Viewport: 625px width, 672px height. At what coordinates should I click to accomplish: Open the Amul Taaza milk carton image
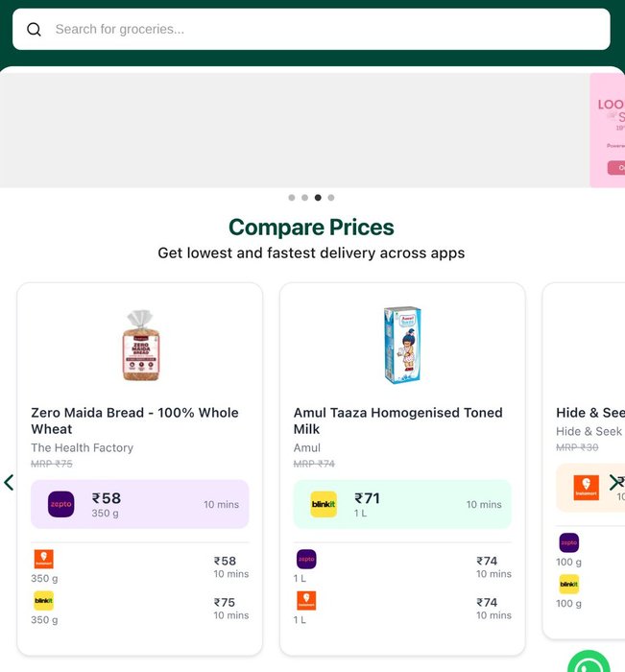402,346
